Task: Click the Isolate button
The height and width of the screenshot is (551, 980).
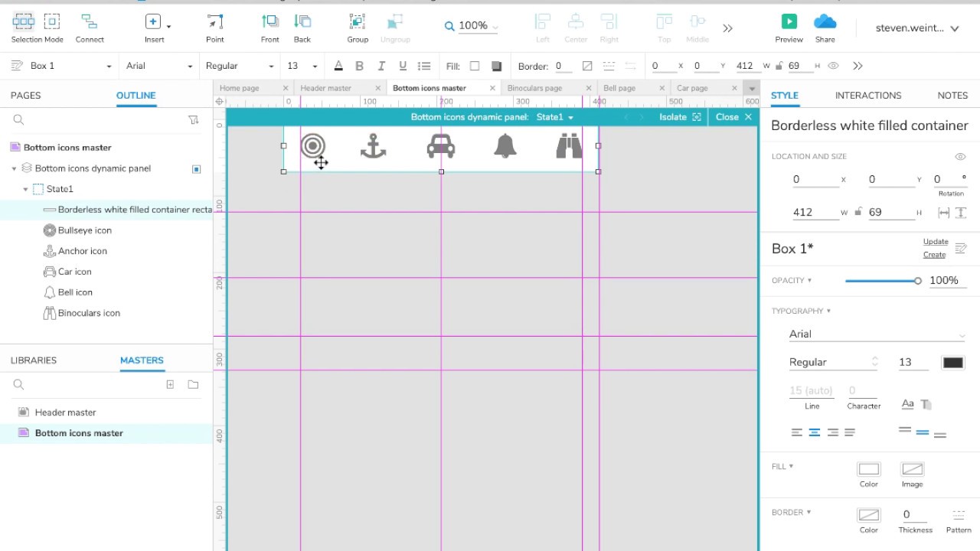Action: [x=680, y=117]
